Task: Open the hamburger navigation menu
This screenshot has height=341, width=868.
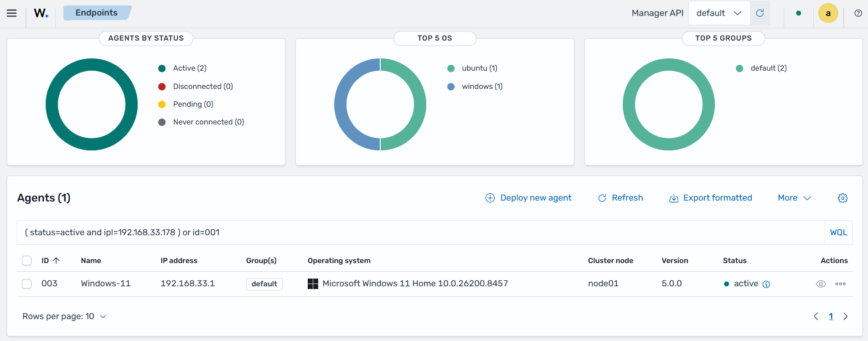Action: coord(12,13)
